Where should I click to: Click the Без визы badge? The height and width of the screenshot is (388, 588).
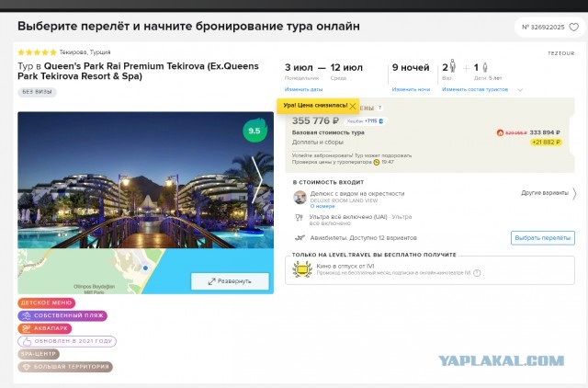pos(37,92)
